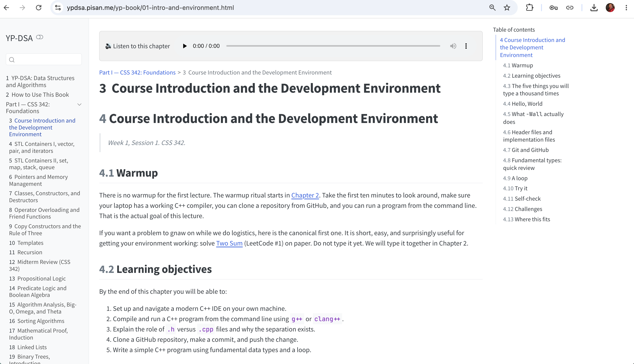Go back using the browser back arrow
The image size is (634, 364).
7,7
